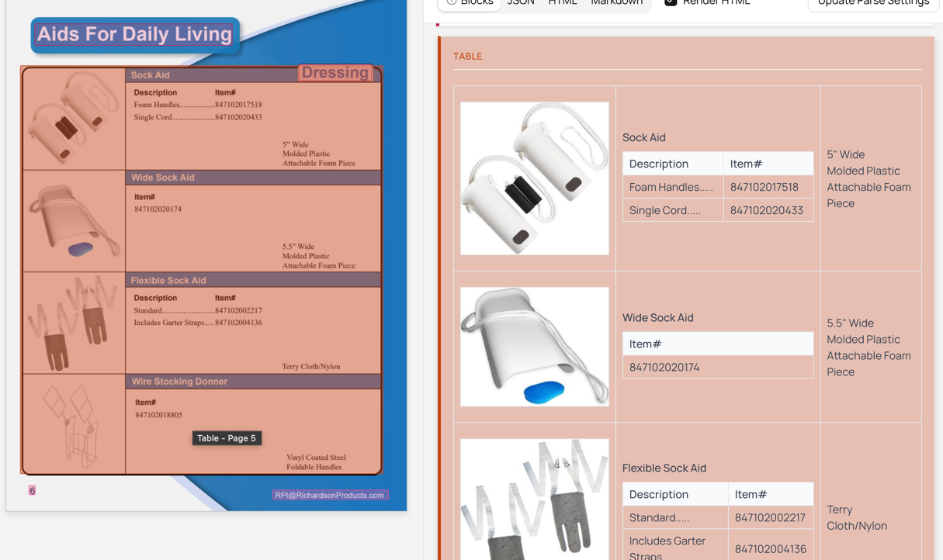Click the 847102002217 cell in parsed table
Image resolution: width=943 pixels, height=560 pixels.
pos(771,517)
